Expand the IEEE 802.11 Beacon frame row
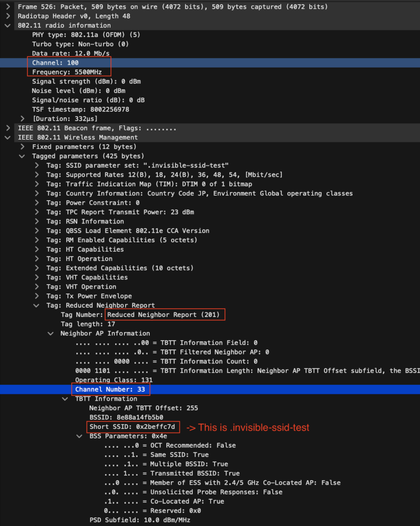The image size is (420, 526). (8, 128)
